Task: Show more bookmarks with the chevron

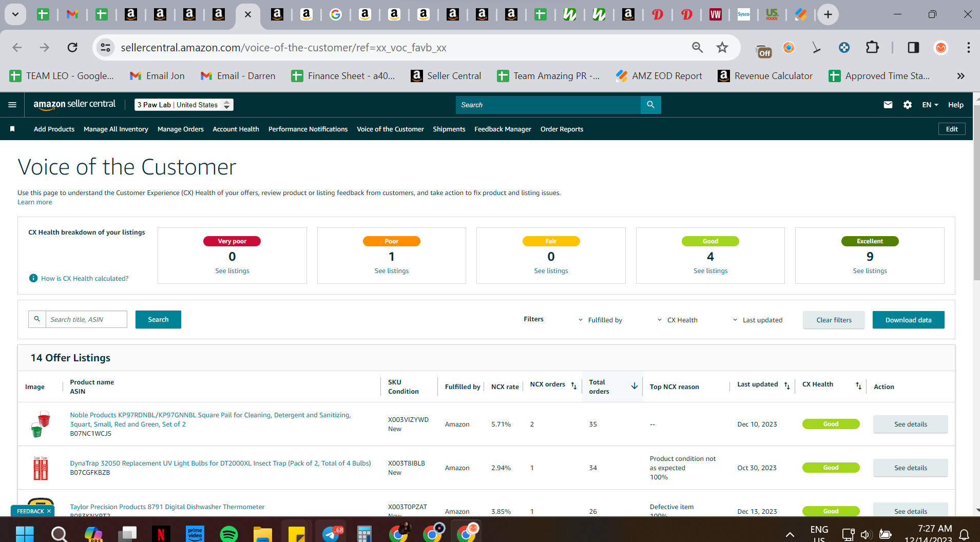Action: (x=960, y=76)
